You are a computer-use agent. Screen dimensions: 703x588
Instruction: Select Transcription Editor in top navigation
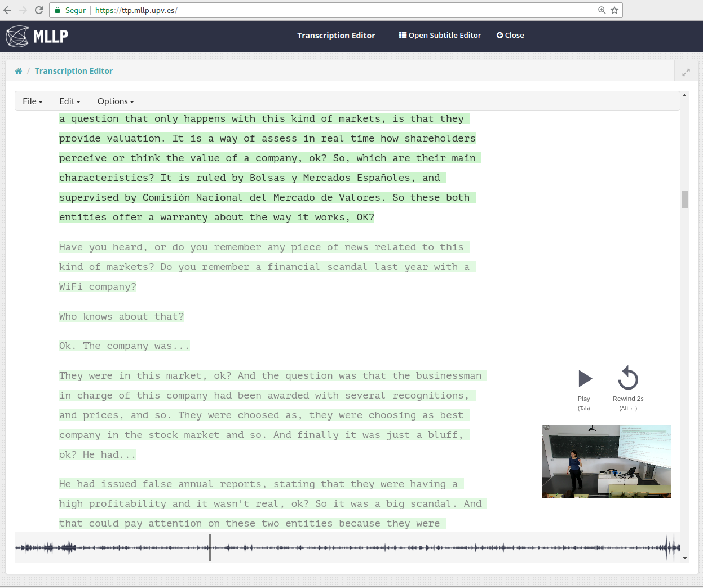(x=336, y=36)
